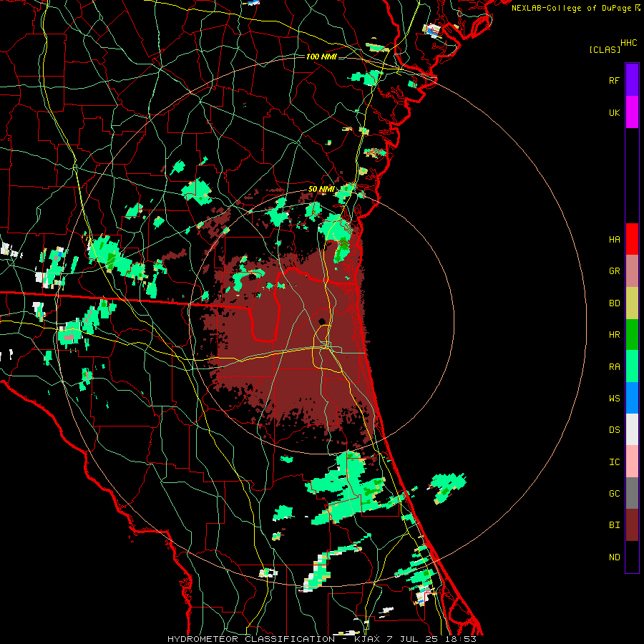Click the 'RA' legend label
This screenshot has height=644, width=644.
point(614,366)
